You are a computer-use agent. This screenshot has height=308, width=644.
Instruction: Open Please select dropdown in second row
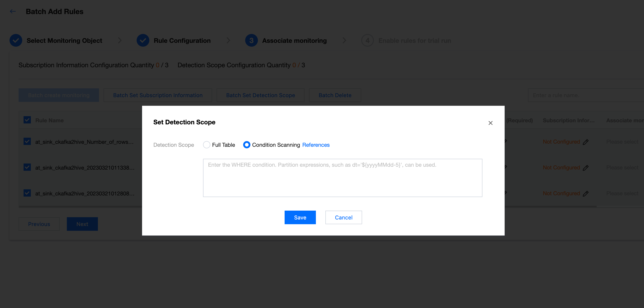(x=622, y=168)
